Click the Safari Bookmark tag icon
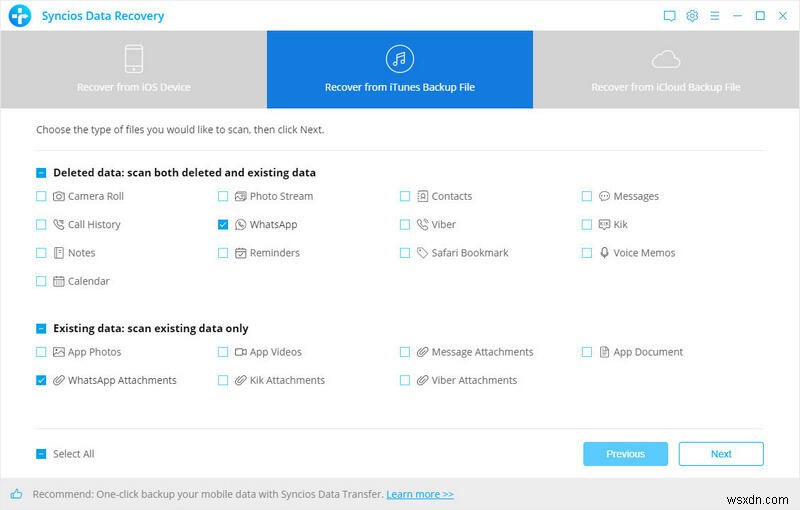Viewport: 800px width, 510px height. [422, 253]
